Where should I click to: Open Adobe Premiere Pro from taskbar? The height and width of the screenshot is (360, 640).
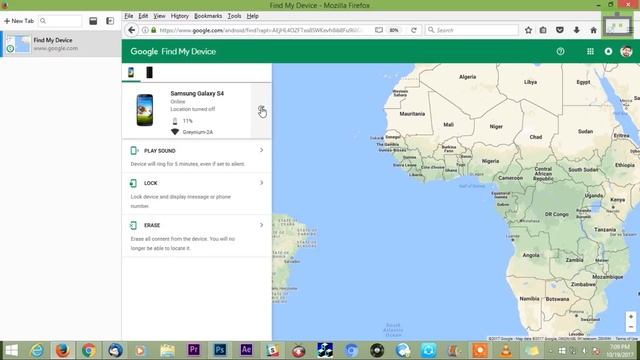tap(194, 350)
